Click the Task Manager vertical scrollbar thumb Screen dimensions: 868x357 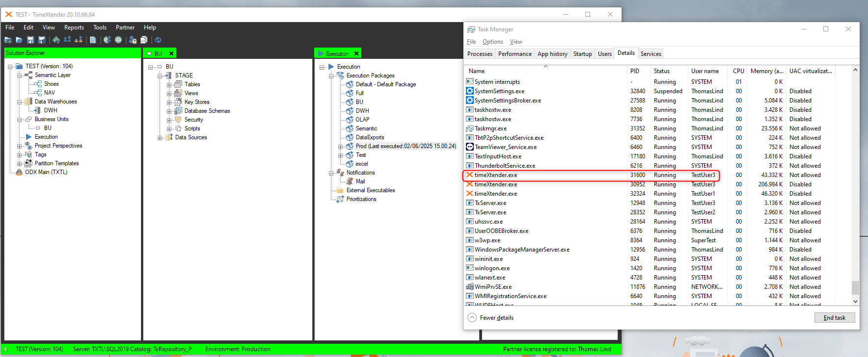pyautogui.click(x=855, y=287)
